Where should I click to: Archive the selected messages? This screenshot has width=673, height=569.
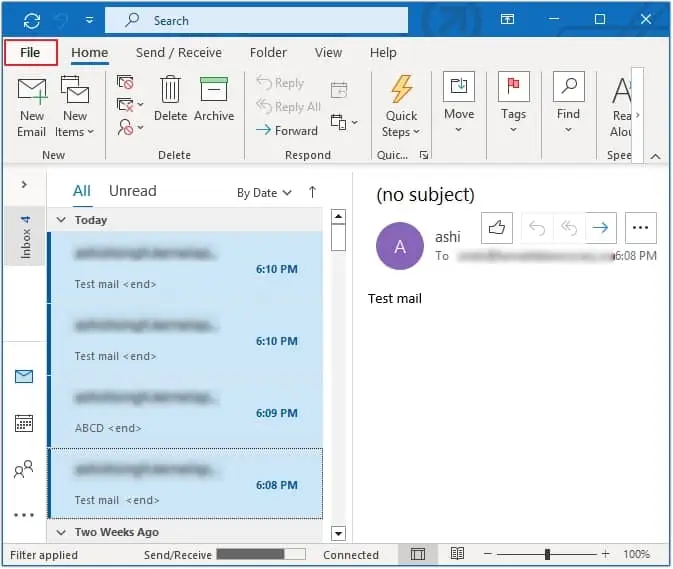[214, 99]
